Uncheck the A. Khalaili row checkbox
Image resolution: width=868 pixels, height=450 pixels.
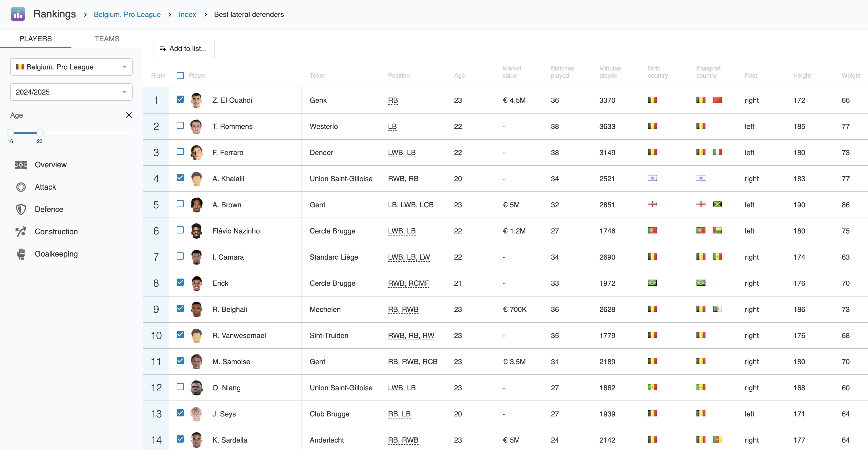pos(180,178)
